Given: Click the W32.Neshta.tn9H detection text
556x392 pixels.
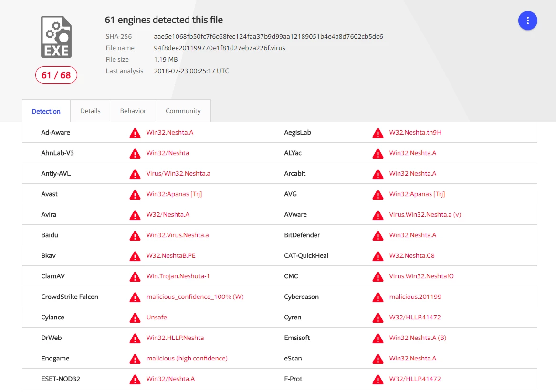Looking at the screenshot, I should (415, 132).
